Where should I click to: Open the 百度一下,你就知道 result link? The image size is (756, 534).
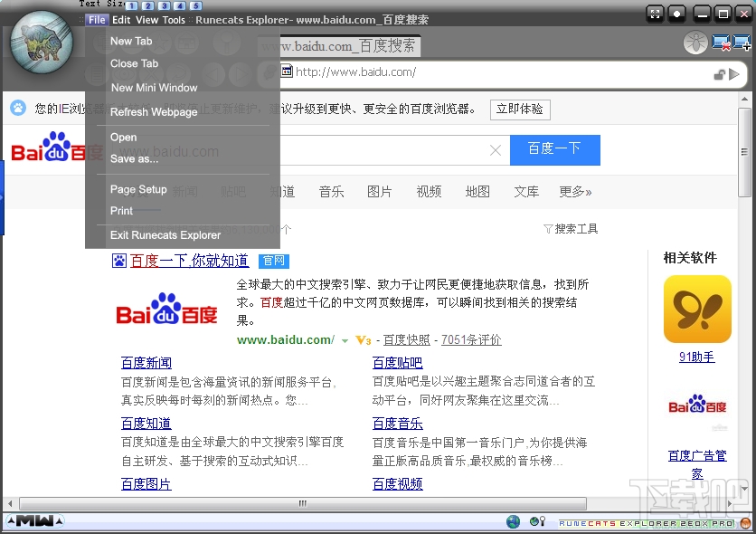[190, 261]
